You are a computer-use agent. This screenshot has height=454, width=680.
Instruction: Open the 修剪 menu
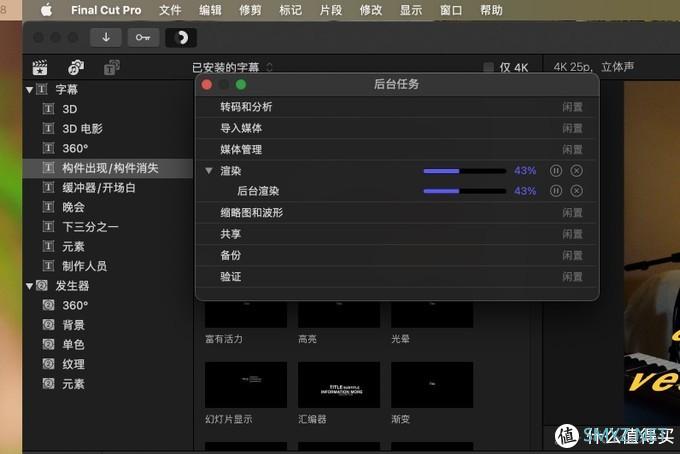[x=250, y=10]
